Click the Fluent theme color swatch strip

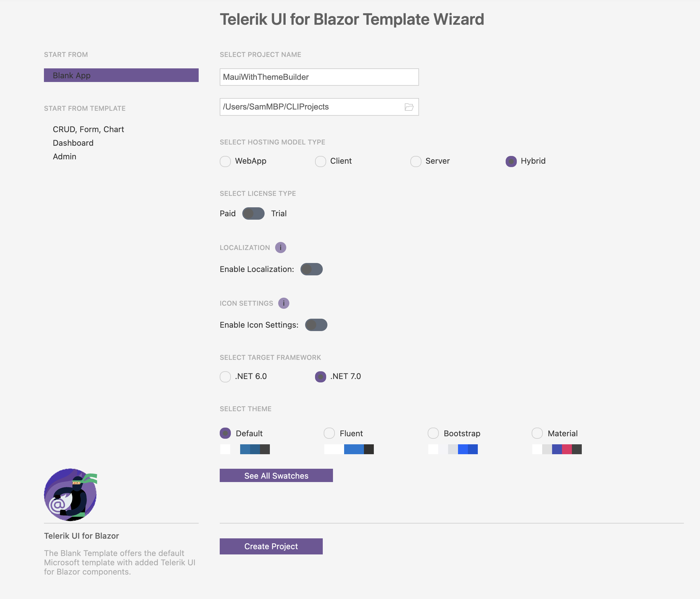(349, 449)
